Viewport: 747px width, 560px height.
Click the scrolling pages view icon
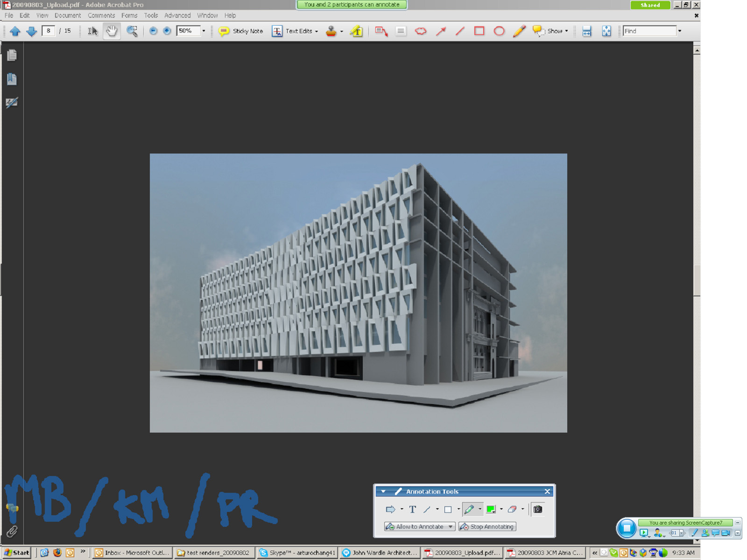click(587, 31)
